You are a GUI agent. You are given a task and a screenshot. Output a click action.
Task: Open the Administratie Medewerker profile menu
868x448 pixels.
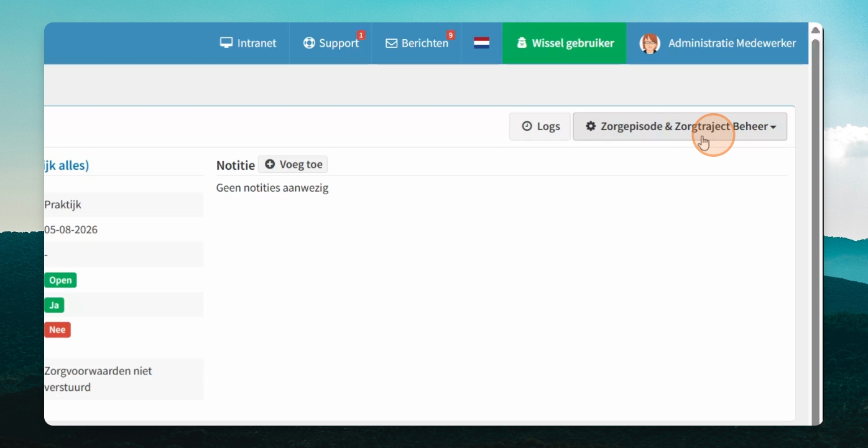pyautogui.click(x=718, y=43)
